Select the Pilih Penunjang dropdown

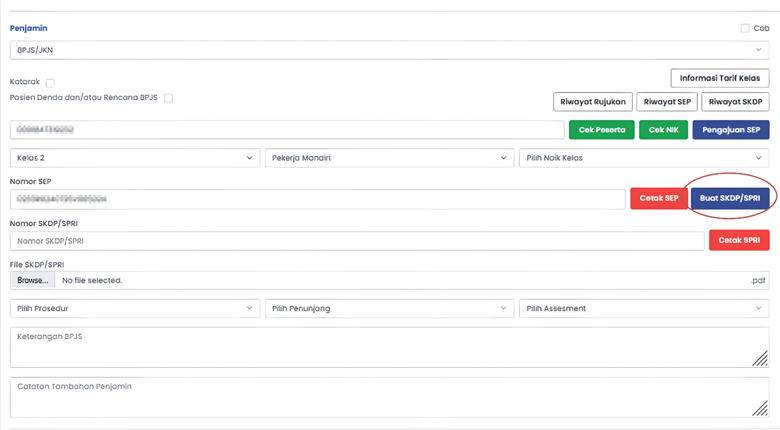pos(389,309)
